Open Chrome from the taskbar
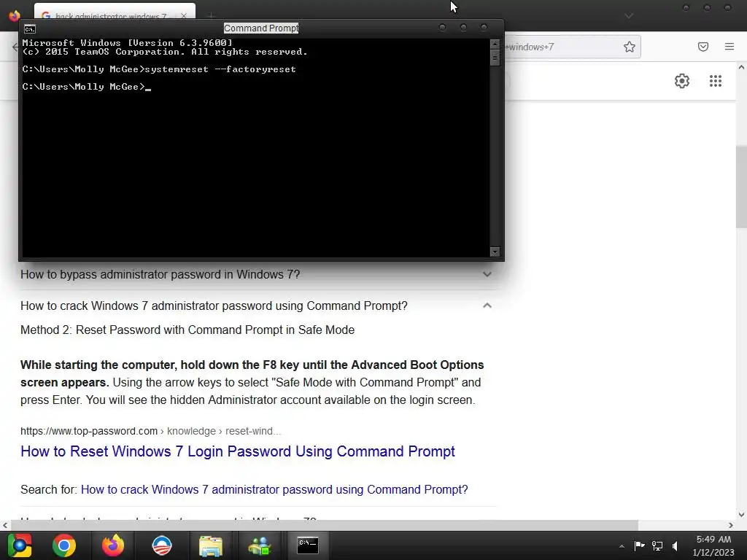 pos(64,545)
